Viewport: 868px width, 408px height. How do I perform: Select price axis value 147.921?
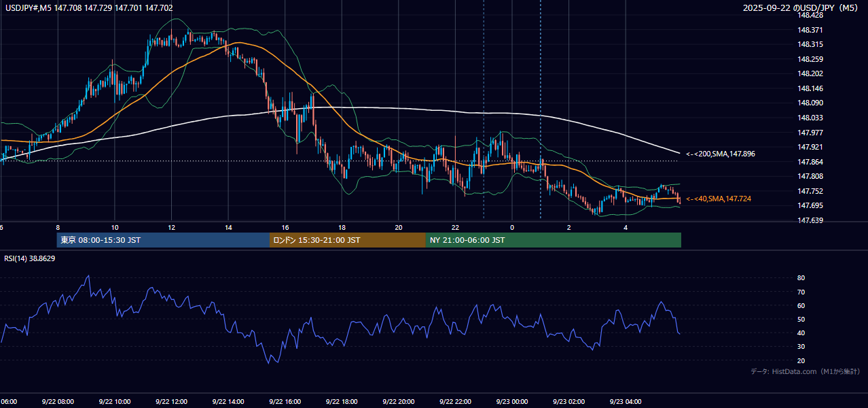coord(811,147)
